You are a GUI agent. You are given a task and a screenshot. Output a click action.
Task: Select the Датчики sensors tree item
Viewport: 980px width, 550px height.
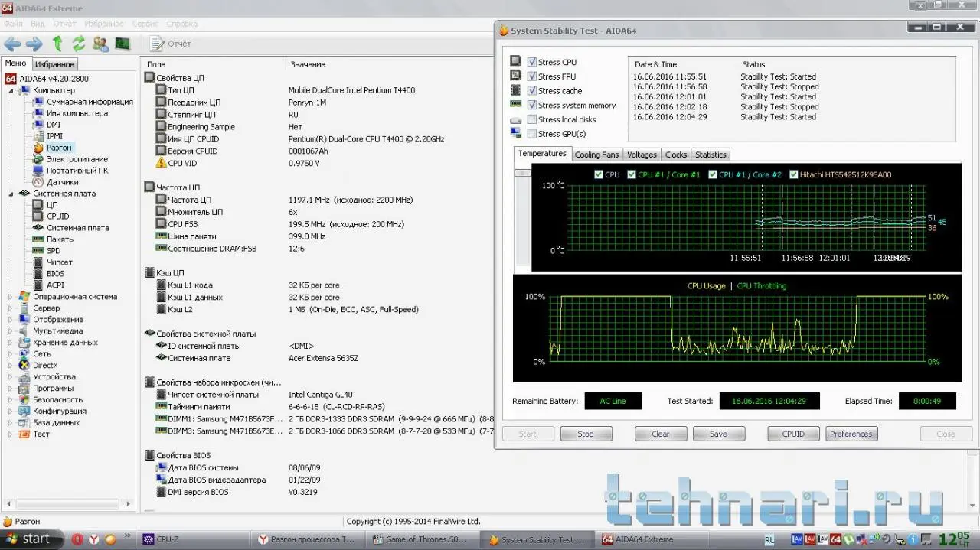(x=62, y=182)
